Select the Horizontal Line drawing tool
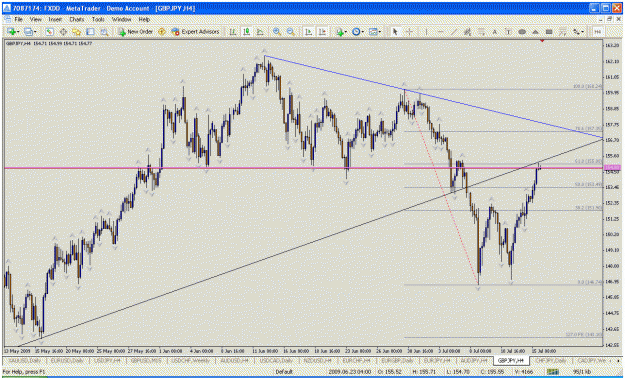 (x=440, y=32)
